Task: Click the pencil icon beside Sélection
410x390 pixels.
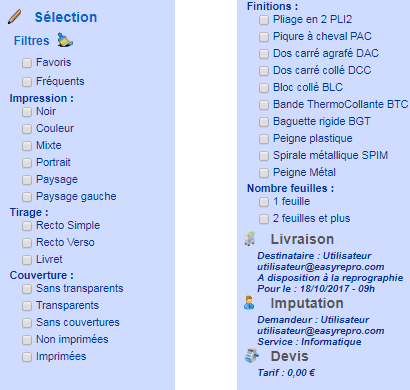Action: [x=14, y=17]
